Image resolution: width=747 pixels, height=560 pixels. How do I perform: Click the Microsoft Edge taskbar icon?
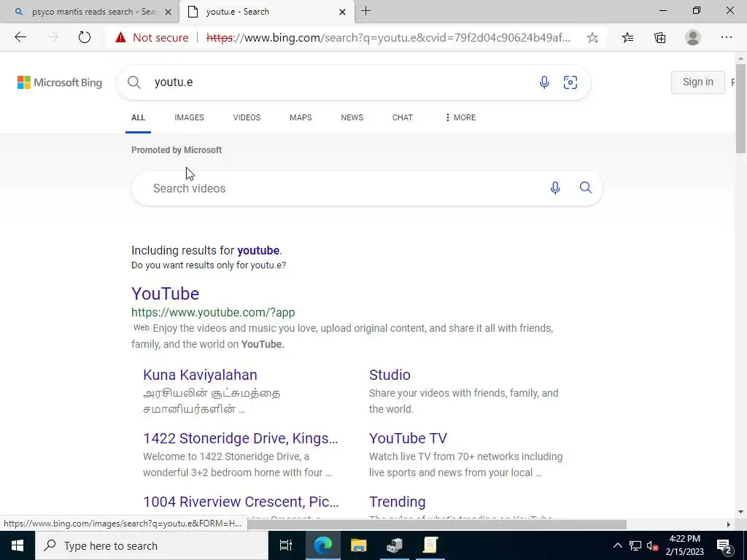coord(322,545)
